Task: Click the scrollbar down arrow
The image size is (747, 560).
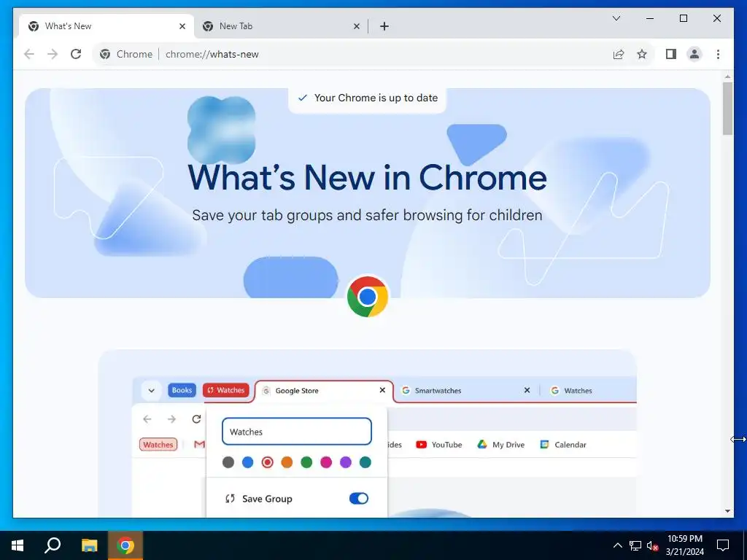Action: click(727, 511)
